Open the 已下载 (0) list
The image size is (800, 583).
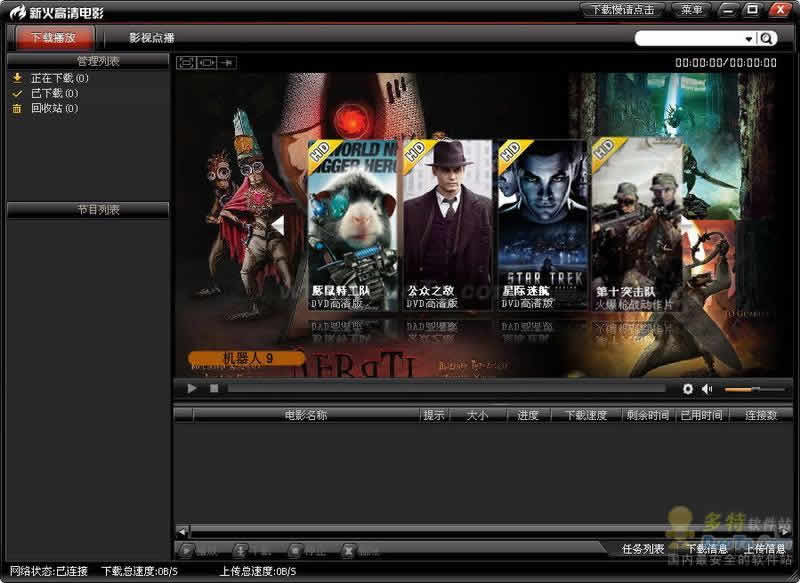click(55, 93)
